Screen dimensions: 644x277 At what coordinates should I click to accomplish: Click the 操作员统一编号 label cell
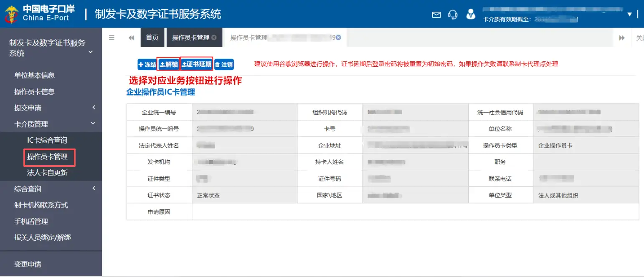coord(159,129)
